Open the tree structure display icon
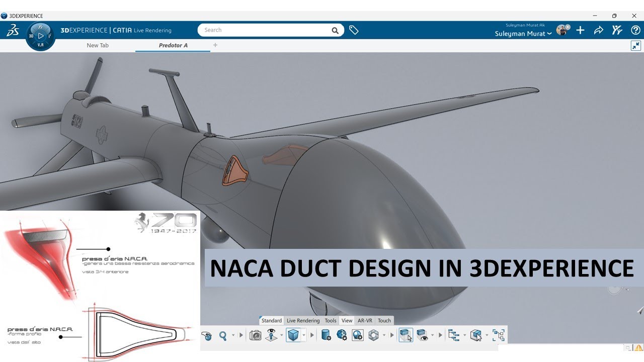 pyautogui.click(x=454, y=335)
